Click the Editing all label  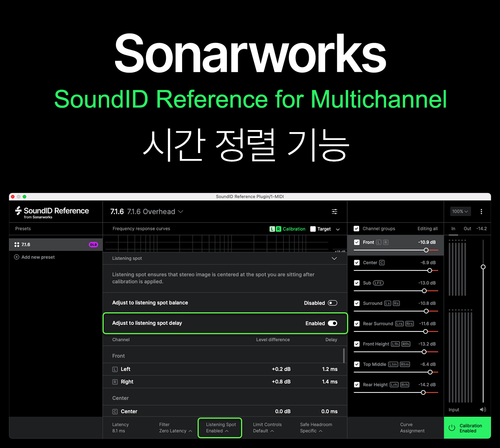(427, 229)
